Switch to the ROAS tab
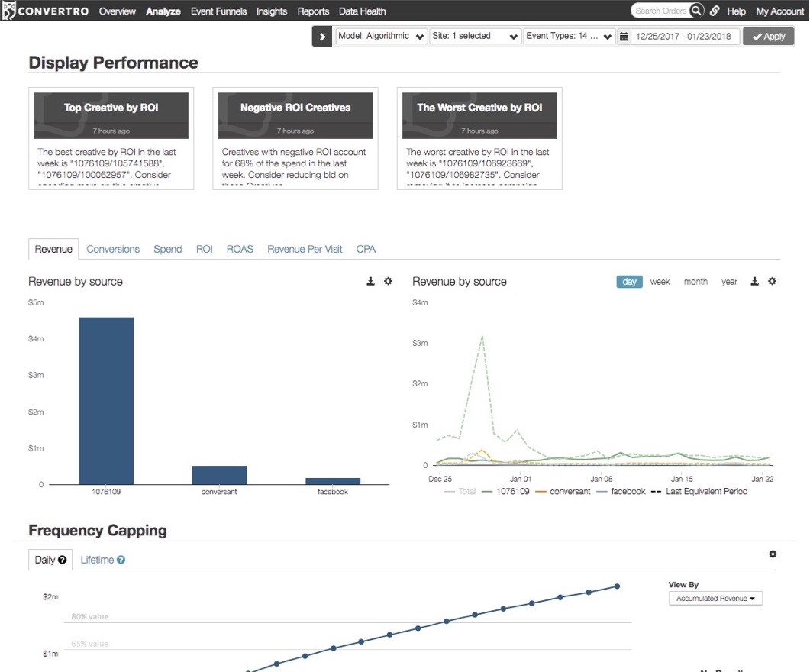 coord(240,249)
